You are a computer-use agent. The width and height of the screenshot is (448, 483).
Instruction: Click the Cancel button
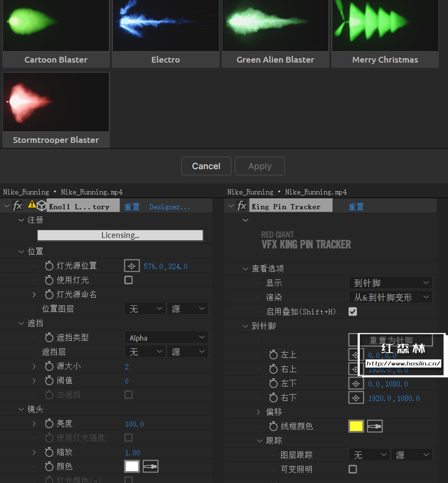[206, 166]
